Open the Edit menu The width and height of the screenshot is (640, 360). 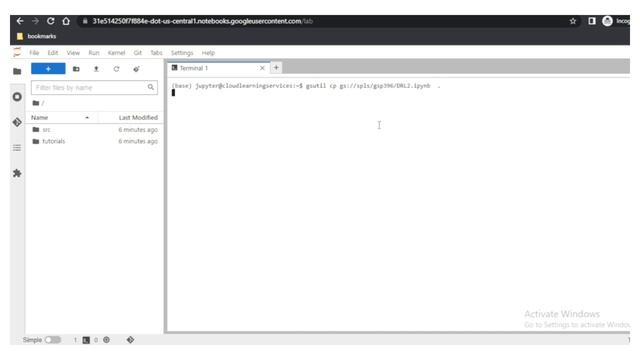point(53,53)
